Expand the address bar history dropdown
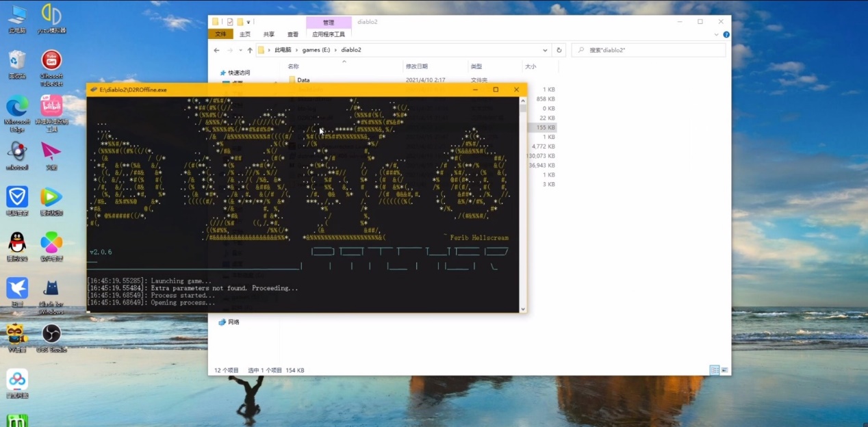 point(545,50)
